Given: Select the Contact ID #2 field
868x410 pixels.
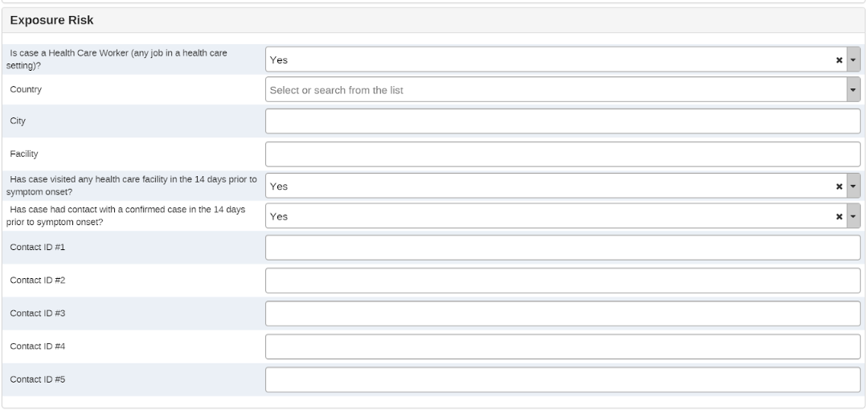Looking at the screenshot, I should tap(563, 281).
